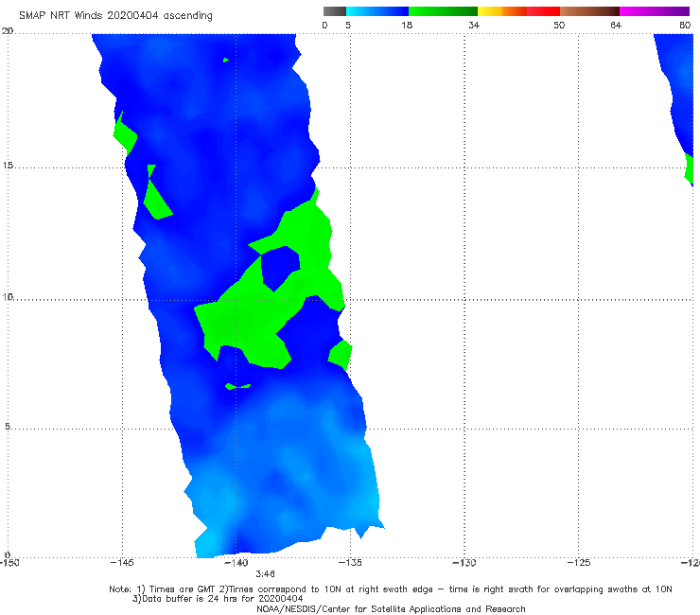Click the light-cyan low-wind area near the equator
Viewport: 700px width, 615px height.
(210, 543)
